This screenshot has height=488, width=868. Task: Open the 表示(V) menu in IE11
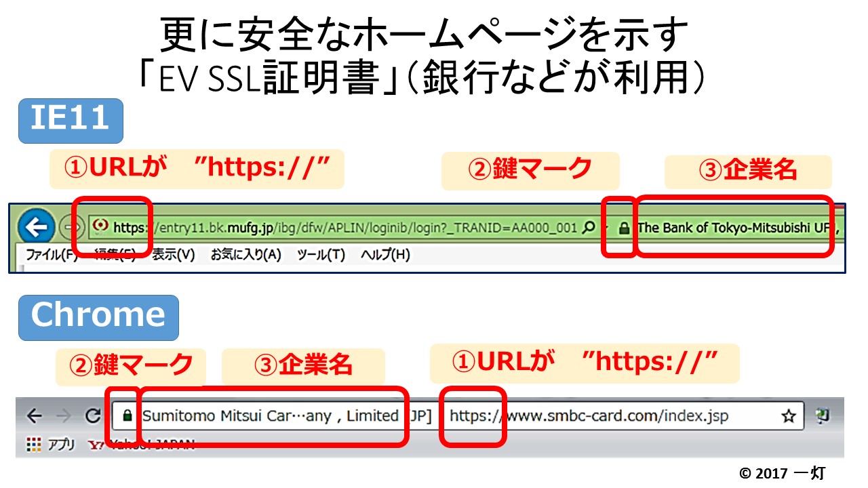tap(173, 255)
